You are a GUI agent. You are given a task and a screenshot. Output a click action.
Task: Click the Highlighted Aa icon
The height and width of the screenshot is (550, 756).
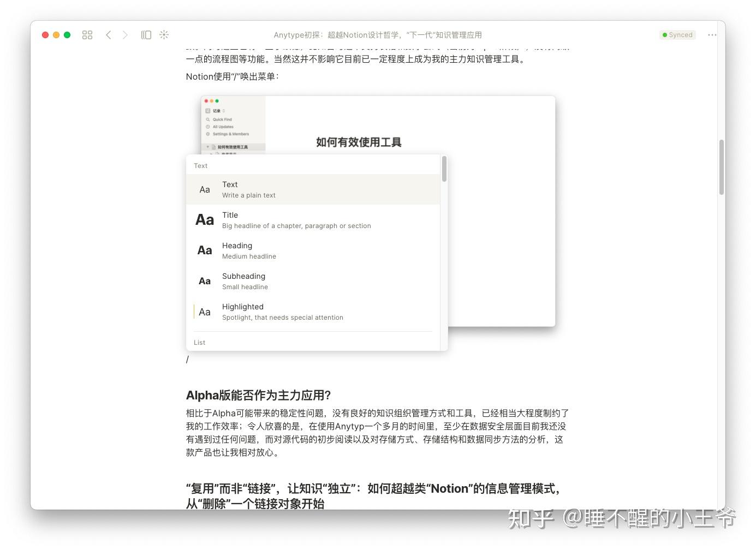[204, 312]
